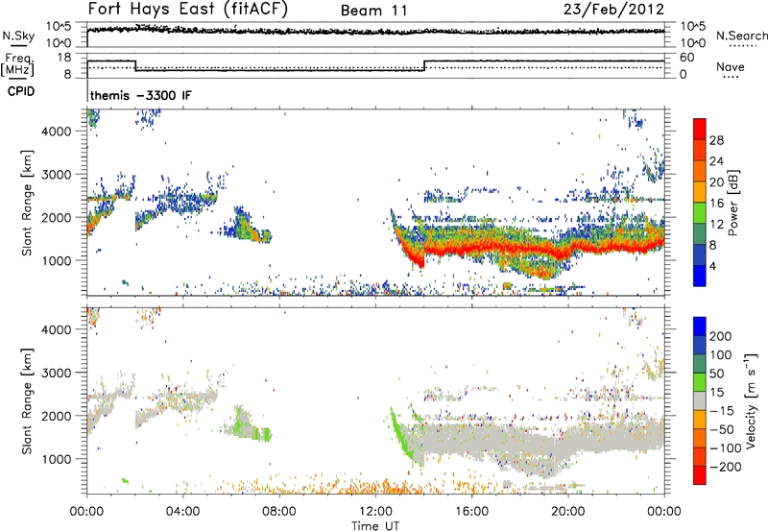This screenshot has height=532, width=768.
Task: Click the 'CPID' row label
Action: click(x=21, y=91)
